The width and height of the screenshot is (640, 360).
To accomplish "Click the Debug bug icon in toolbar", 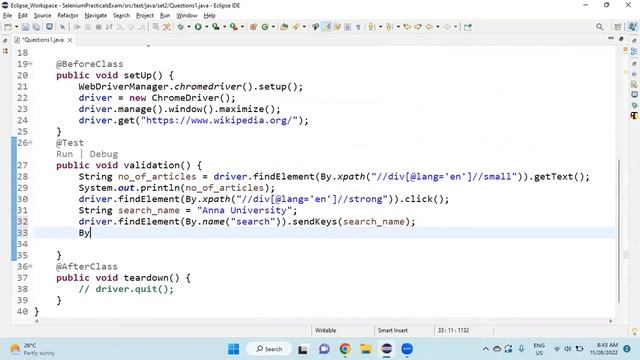I will (x=180, y=27).
